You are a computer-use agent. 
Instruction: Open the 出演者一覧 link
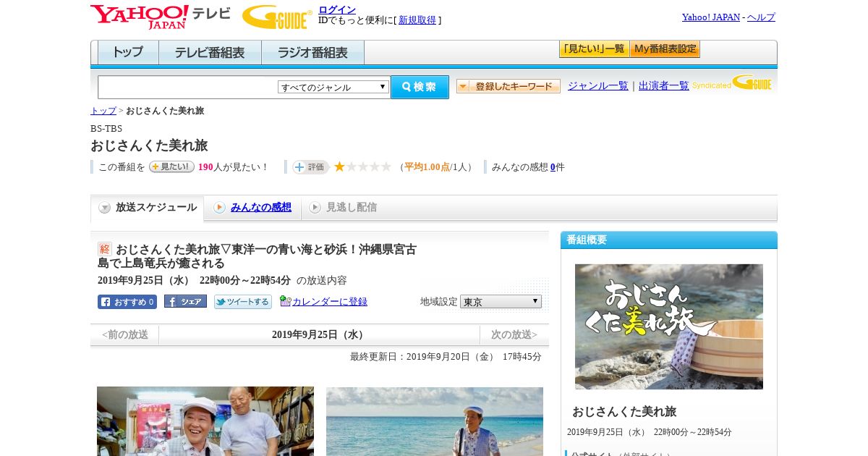[x=664, y=86]
